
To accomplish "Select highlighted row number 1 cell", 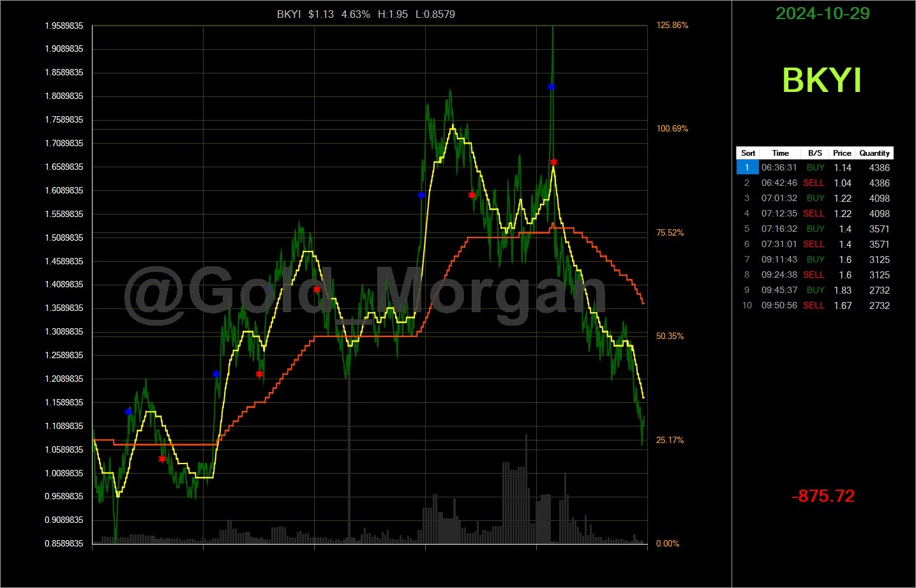I will (747, 167).
